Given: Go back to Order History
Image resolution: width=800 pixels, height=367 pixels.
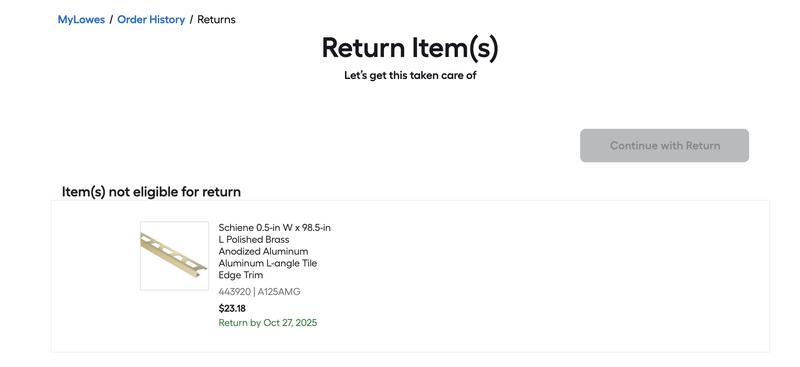Looking at the screenshot, I should [x=151, y=19].
